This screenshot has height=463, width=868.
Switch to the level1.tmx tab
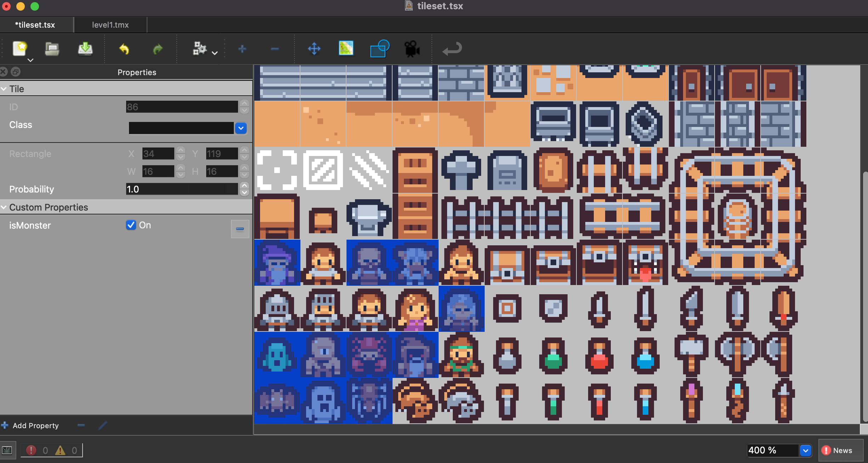[x=110, y=25]
